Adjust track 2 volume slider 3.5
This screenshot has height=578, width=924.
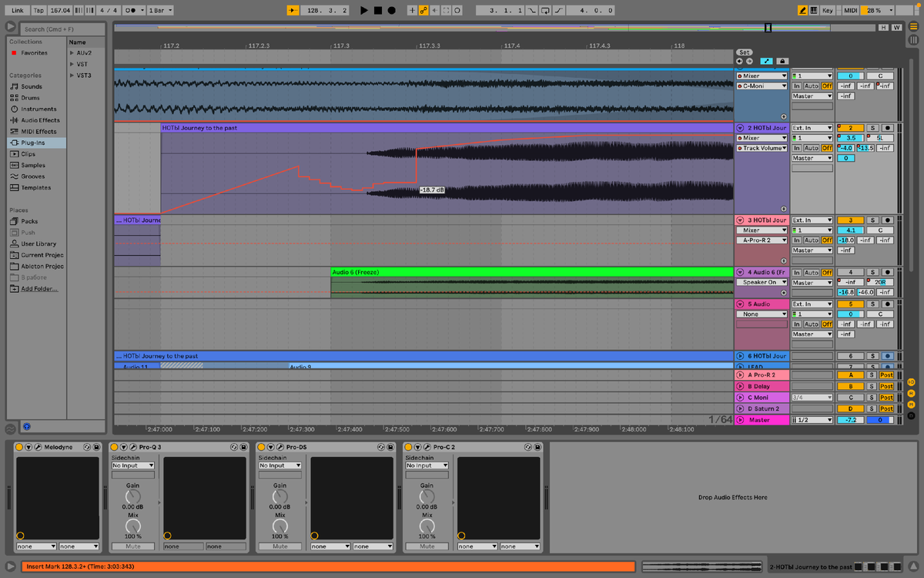(x=850, y=138)
